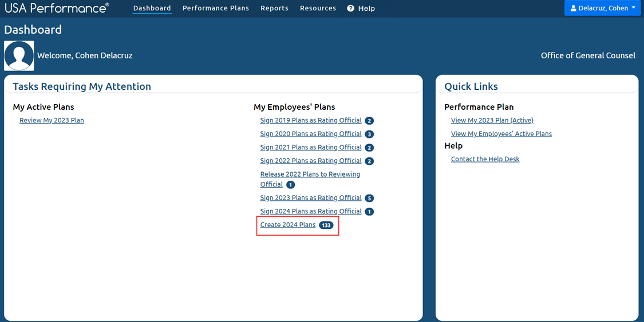Open Sign 2019 Plans as Rating Official
Viewport: 644px width, 322px height.
[x=311, y=120]
